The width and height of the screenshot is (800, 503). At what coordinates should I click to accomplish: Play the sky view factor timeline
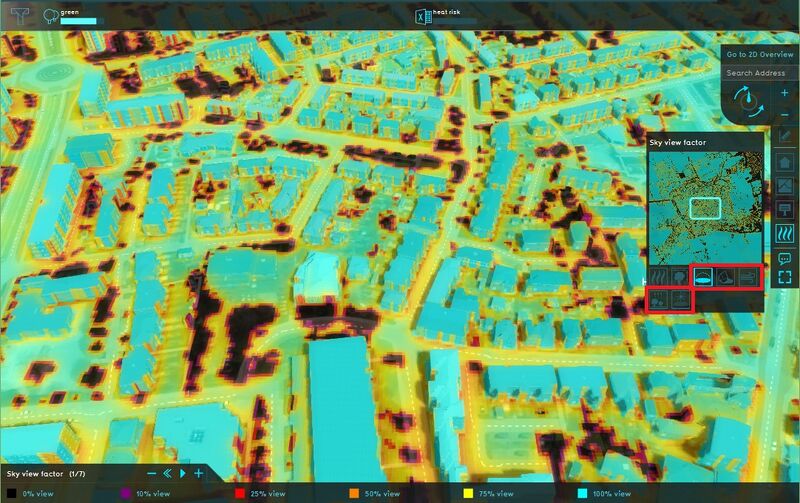(183, 473)
